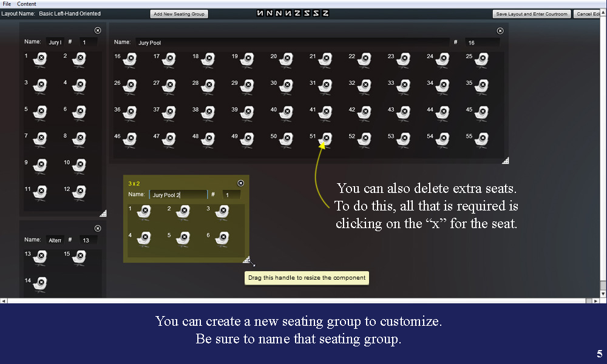
Task: Close the Jury Pool 2 seating group
Action: tap(240, 182)
